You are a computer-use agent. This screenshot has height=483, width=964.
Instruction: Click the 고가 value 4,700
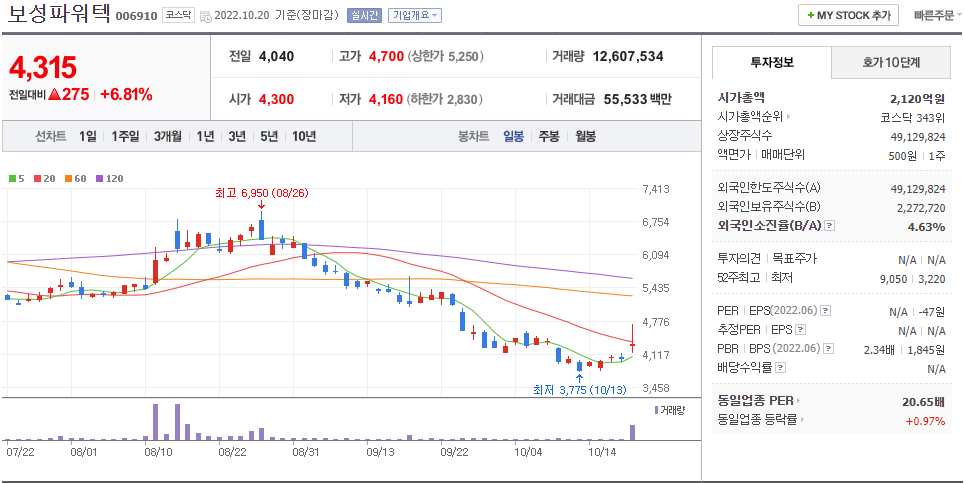[x=386, y=57]
